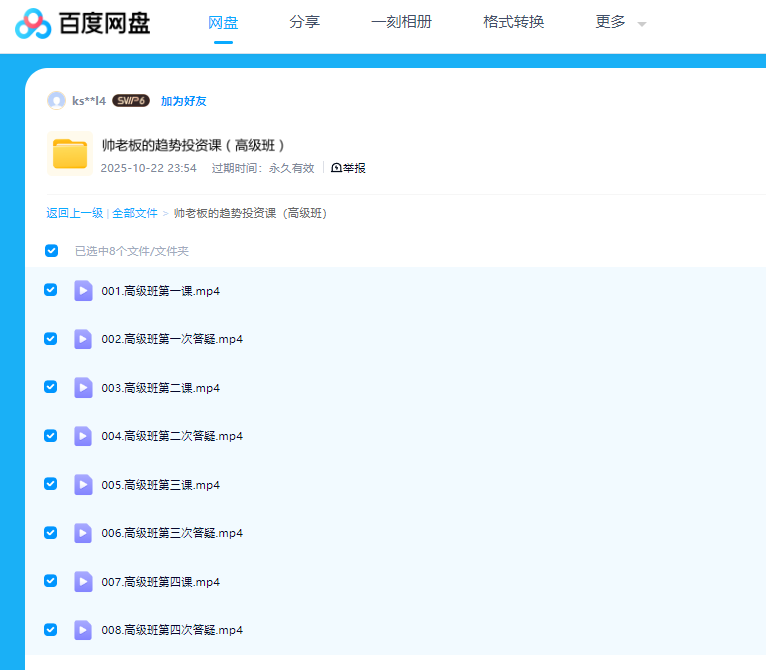766x670 pixels.
Task: Click the video icon for 006.高级班第三次答疑.mp4
Action: pyautogui.click(x=83, y=533)
